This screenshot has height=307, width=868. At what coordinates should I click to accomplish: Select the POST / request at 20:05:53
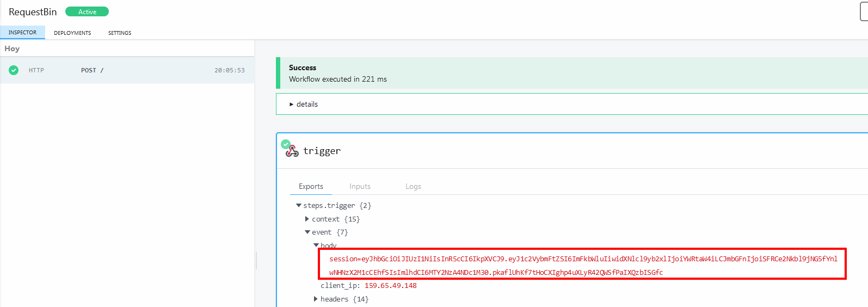tap(127, 70)
